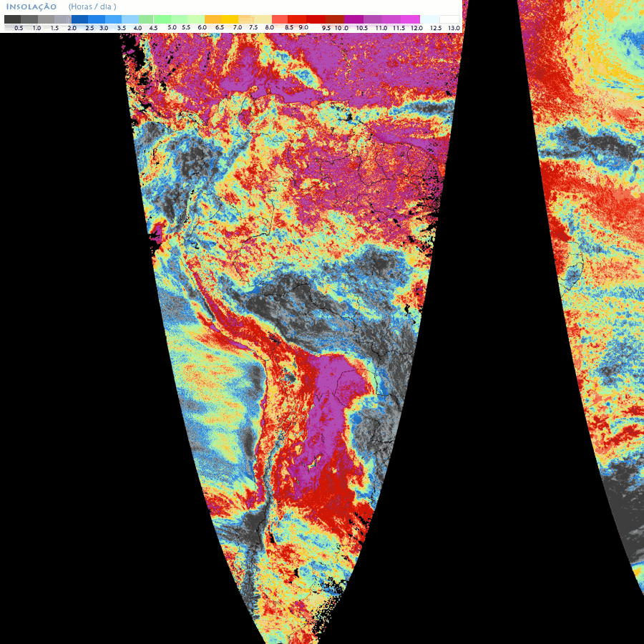Click the 5.0 legend value

click(x=172, y=27)
